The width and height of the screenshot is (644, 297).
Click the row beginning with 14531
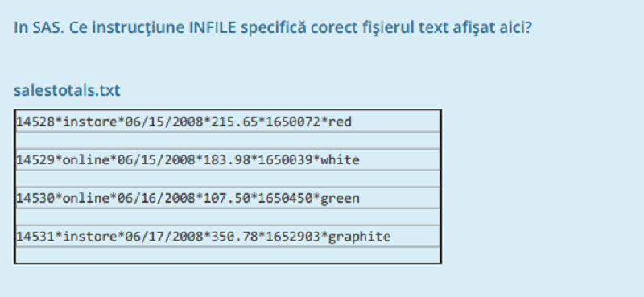[x=228, y=236]
